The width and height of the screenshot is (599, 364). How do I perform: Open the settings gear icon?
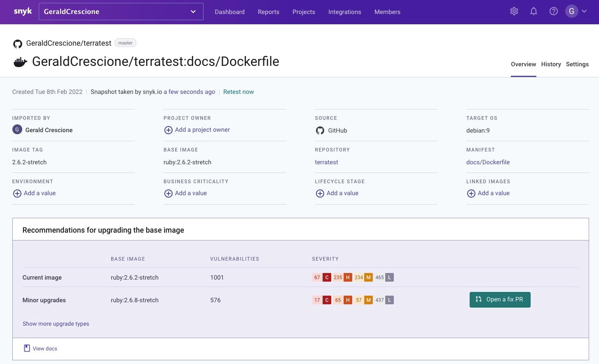[514, 12]
